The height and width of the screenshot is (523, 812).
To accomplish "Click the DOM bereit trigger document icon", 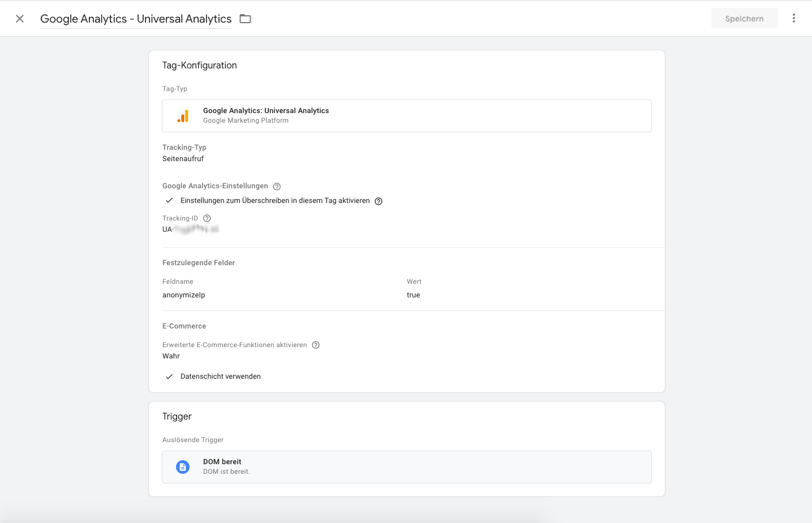I will pos(183,467).
